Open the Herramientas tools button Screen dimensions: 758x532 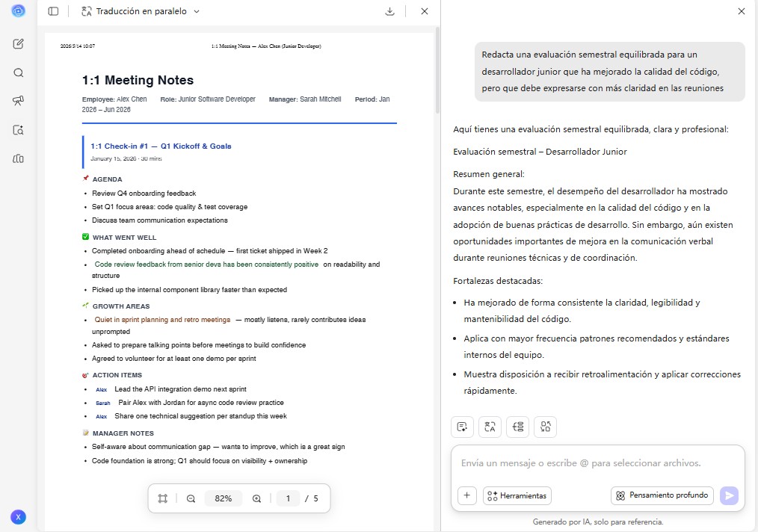[517, 495]
